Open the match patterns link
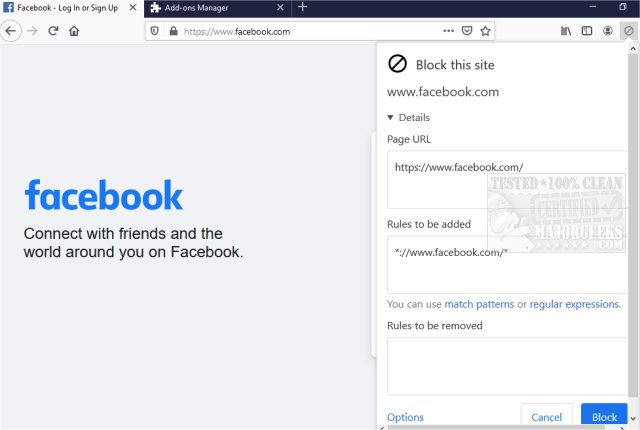The width and height of the screenshot is (640, 430). click(x=479, y=304)
